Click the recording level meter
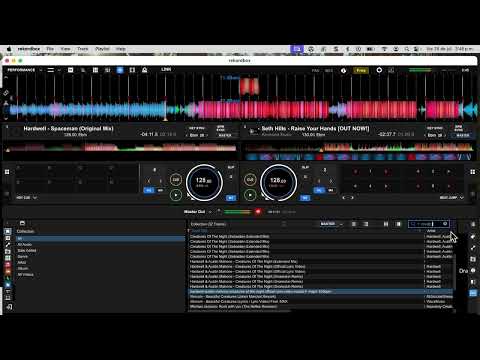 237,212
